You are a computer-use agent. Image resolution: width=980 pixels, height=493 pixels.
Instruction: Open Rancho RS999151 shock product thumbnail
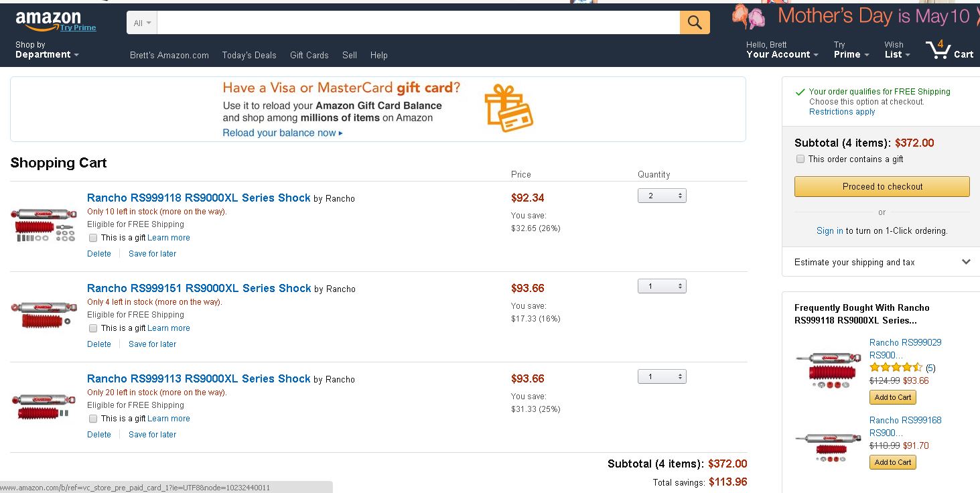[44, 315]
